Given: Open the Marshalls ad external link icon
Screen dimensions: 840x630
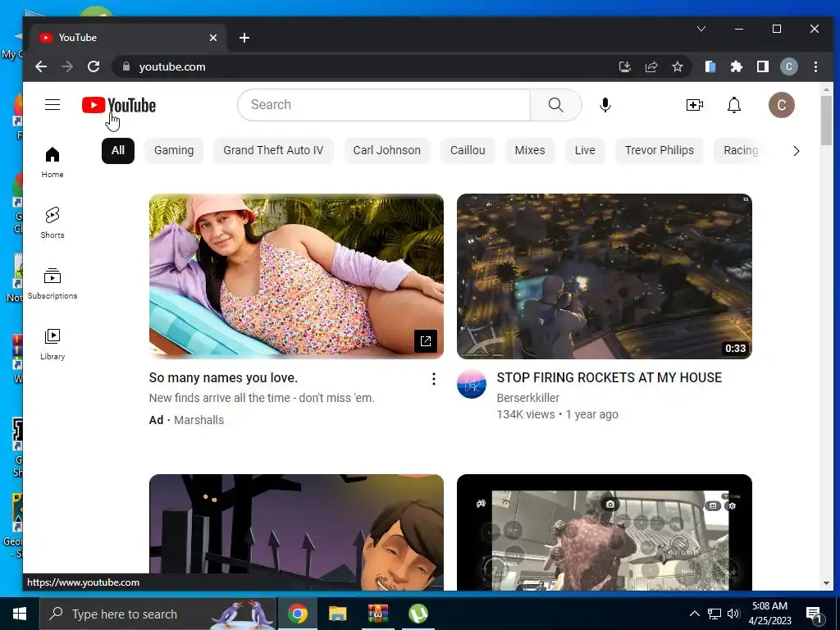Looking at the screenshot, I should 426,341.
